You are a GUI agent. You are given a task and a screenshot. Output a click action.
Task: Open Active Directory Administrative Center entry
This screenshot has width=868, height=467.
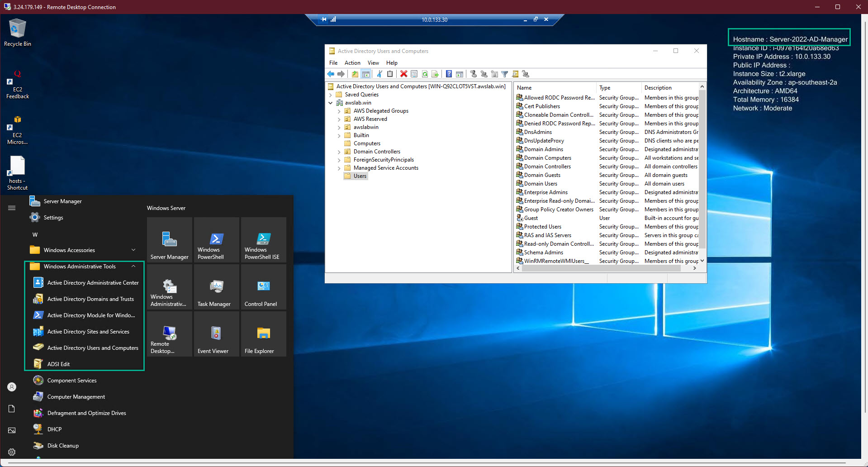coord(85,283)
